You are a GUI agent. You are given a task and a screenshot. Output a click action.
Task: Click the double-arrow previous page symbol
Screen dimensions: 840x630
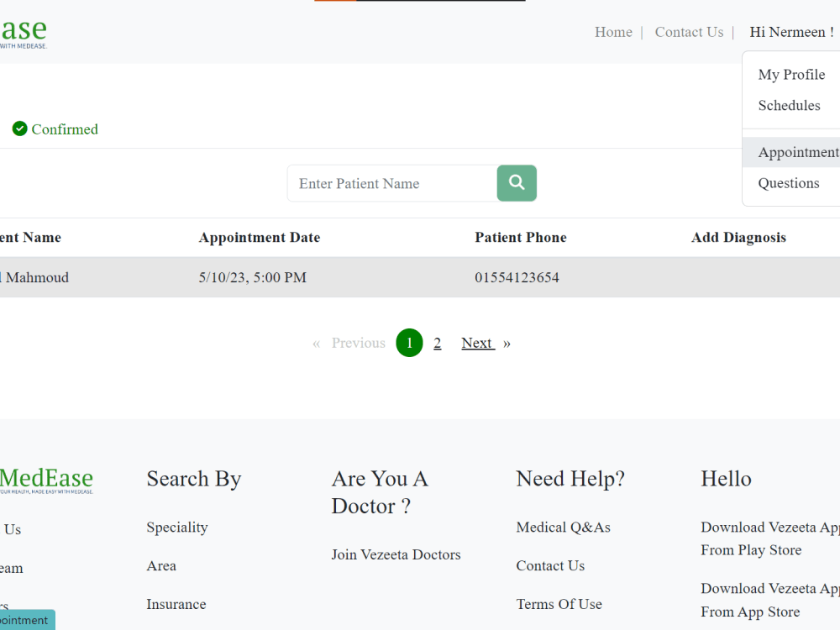point(316,344)
